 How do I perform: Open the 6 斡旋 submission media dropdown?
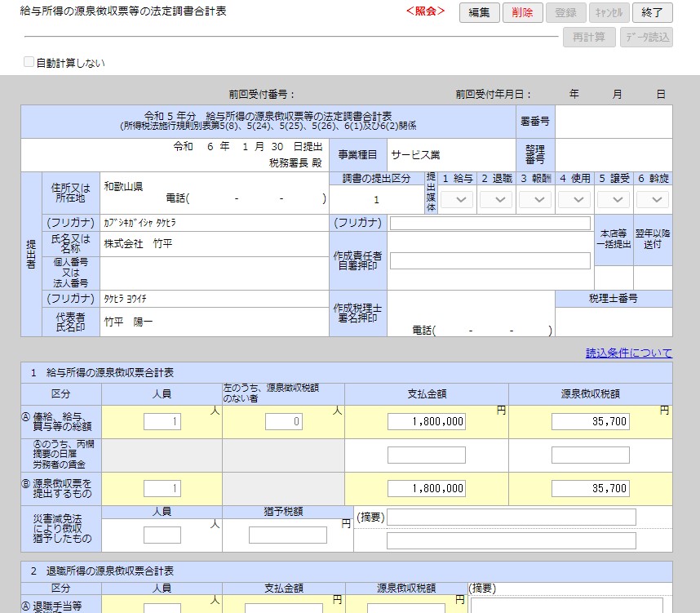[652, 199]
